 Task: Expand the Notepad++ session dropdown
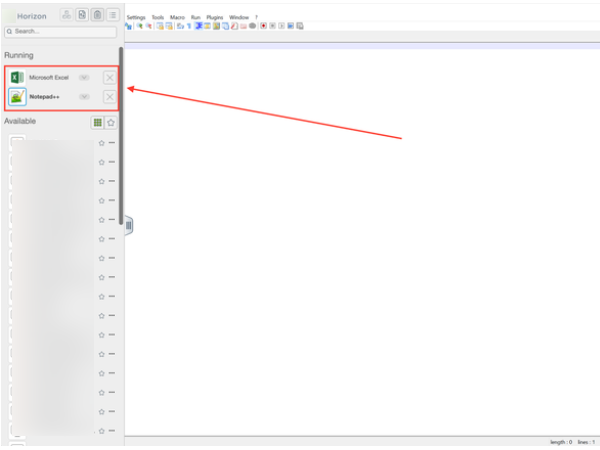click(x=85, y=97)
